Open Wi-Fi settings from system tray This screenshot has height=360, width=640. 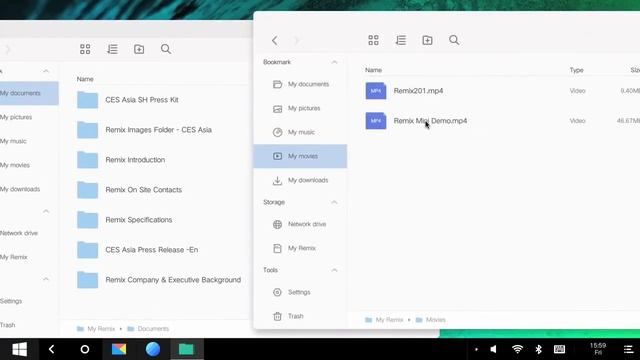point(517,349)
